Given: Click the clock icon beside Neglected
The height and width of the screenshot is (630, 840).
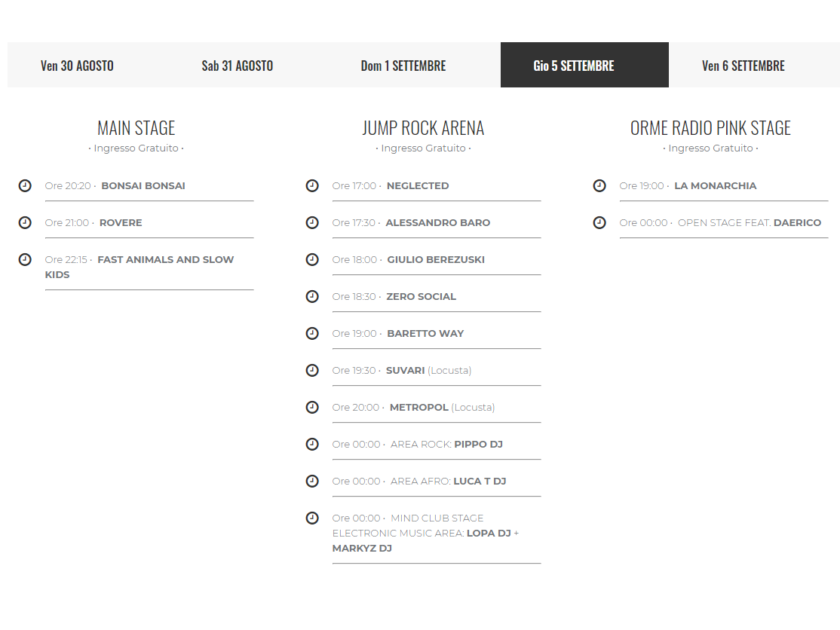Looking at the screenshot, I should click(x=312, y=185).
